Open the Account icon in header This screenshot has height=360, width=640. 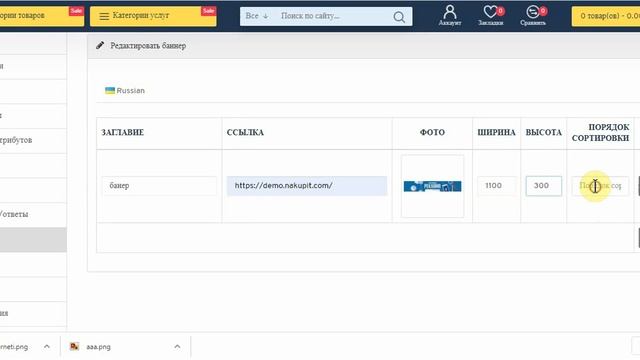tap(450, 16)
